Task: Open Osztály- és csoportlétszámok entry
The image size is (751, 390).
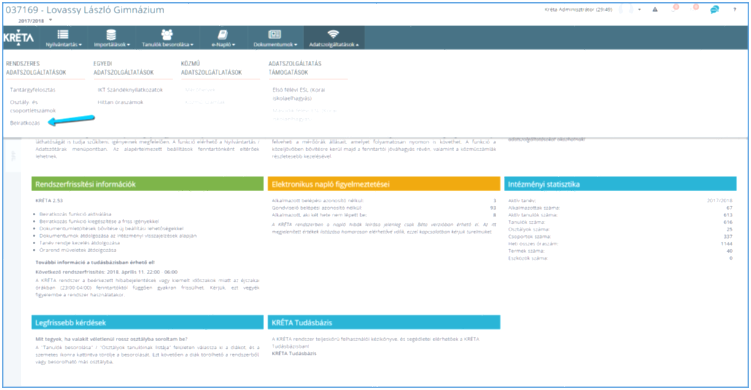Action: (33, 106)
